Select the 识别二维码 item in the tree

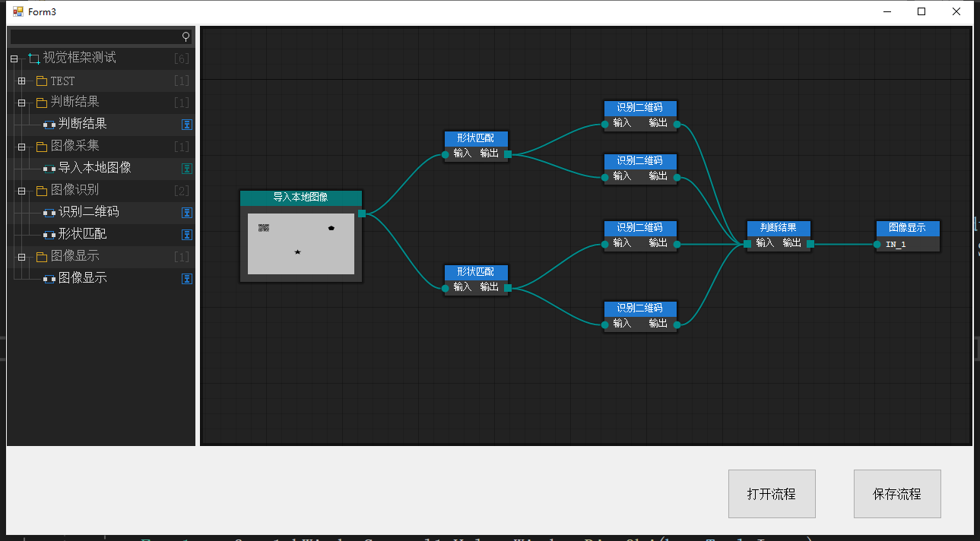89,212
